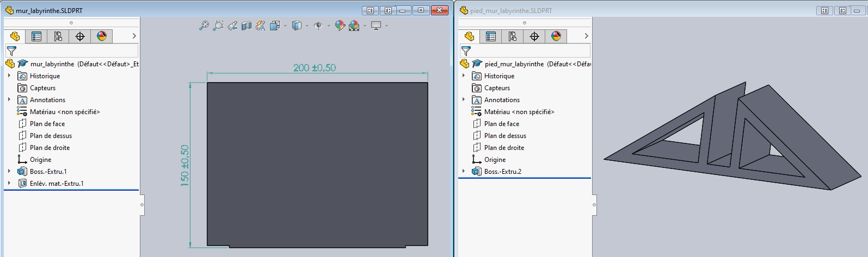The height and width of the screenshot is (257, 868).
Task: Click Matériau <non spécifié> in pied_mur_labyrinthe tree
Action: click(519, 112)
